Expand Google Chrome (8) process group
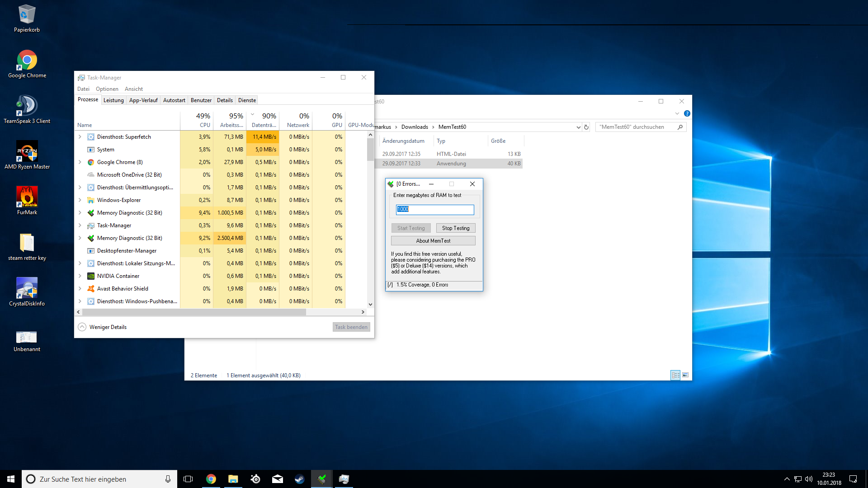Image resolution: width=868 pixels, height=488 pixels. pos(80,162)
